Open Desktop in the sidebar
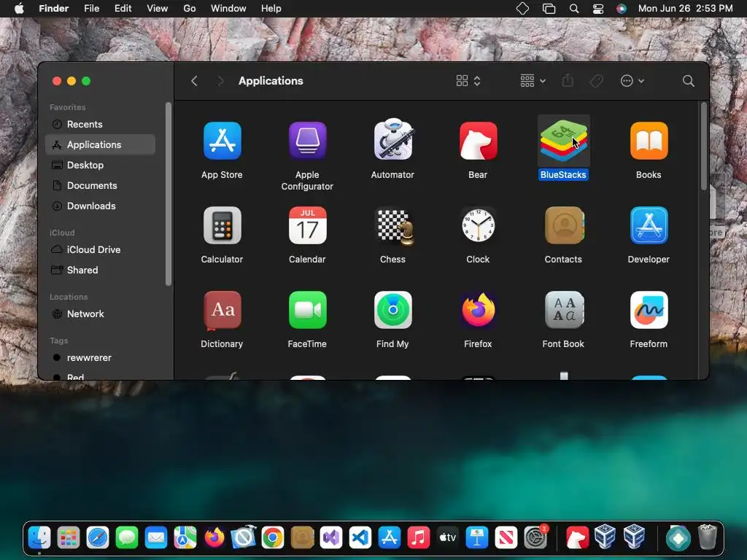 pos(101,166)
